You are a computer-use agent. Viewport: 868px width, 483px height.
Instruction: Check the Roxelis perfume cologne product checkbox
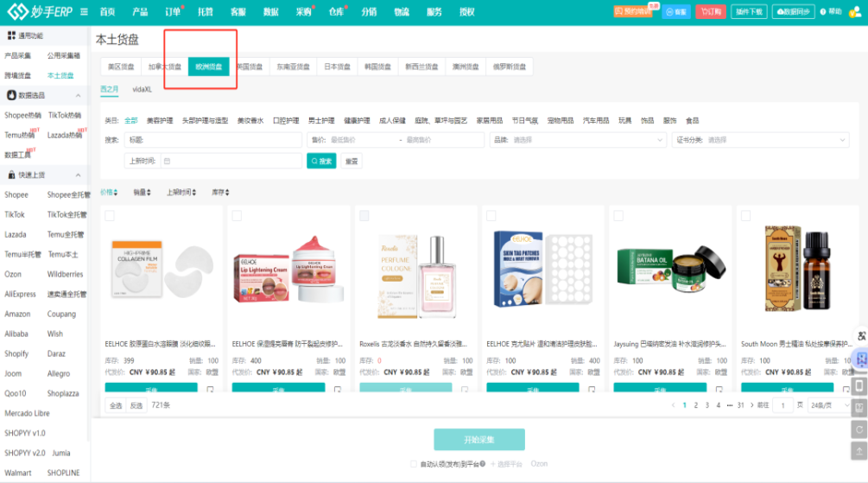[364, 215]
